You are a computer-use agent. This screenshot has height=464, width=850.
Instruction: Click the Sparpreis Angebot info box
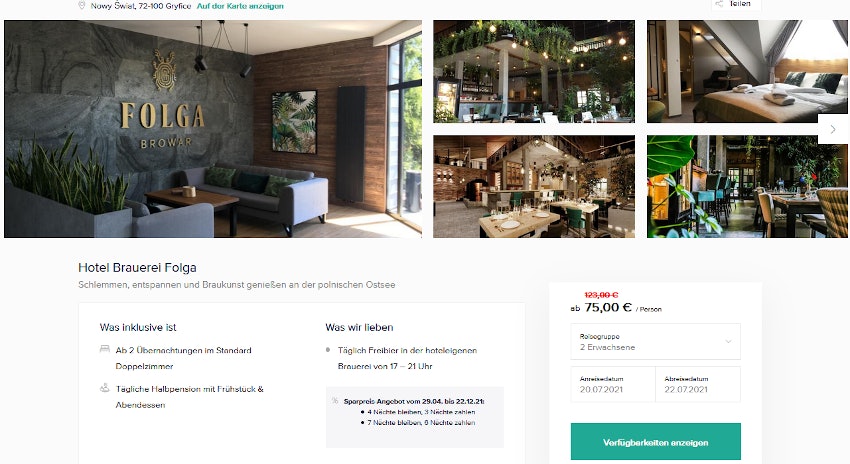tap(415, 417)
